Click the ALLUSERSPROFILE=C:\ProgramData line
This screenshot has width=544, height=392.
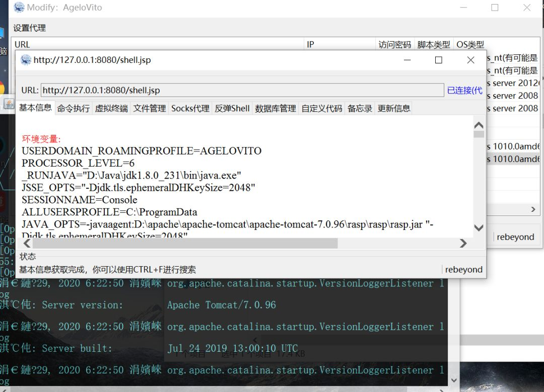pos(109,212)
